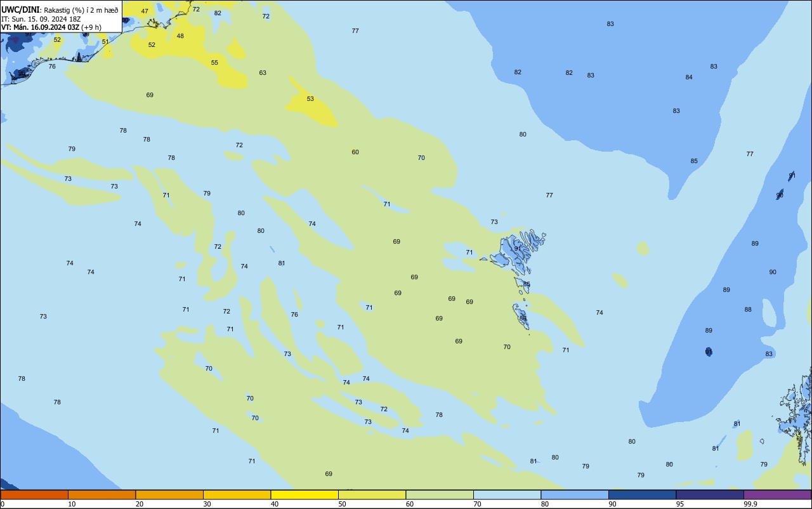Click the amber 20–30 legend color segment
Screen dimensions: 812x509
[x=169, y=494]
